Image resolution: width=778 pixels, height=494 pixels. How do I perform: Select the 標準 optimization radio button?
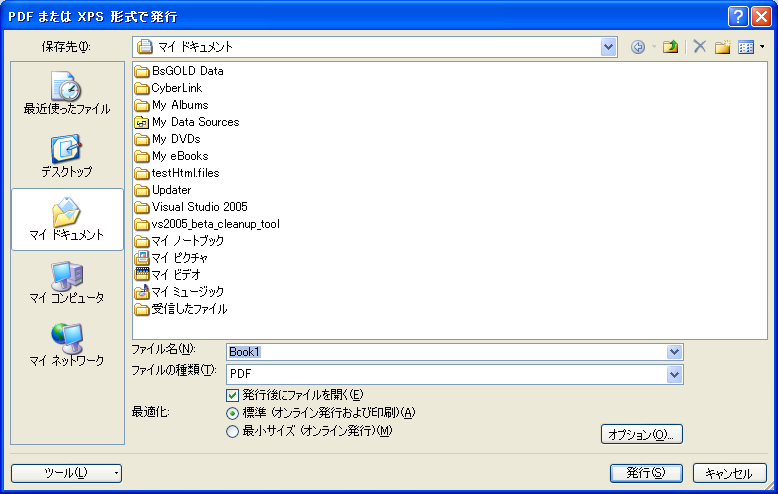(x=232, y=413)
